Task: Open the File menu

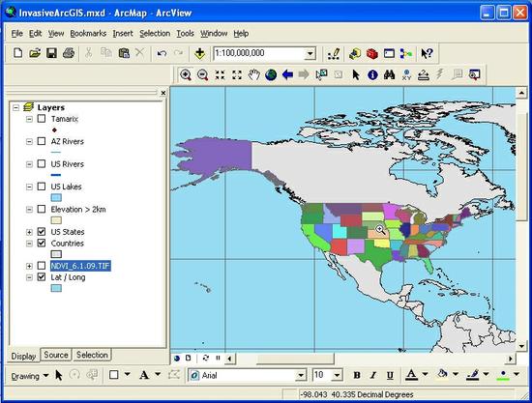Action: tap(17, 33)
